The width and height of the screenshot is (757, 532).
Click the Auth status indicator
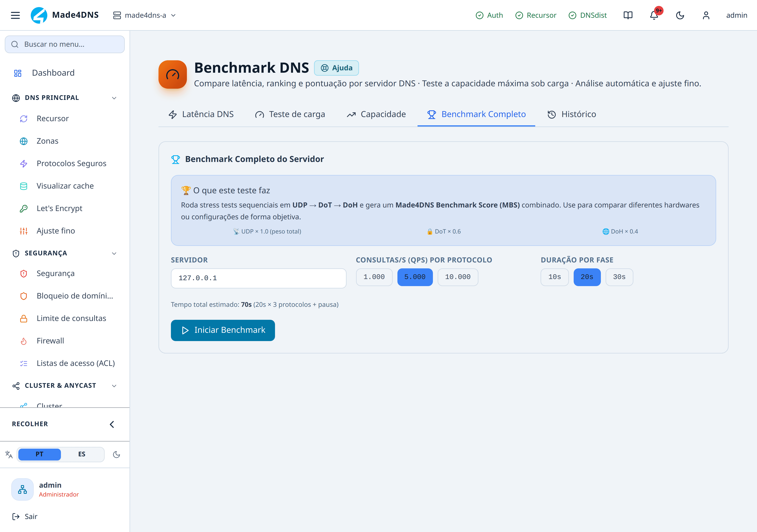(489, 15)
